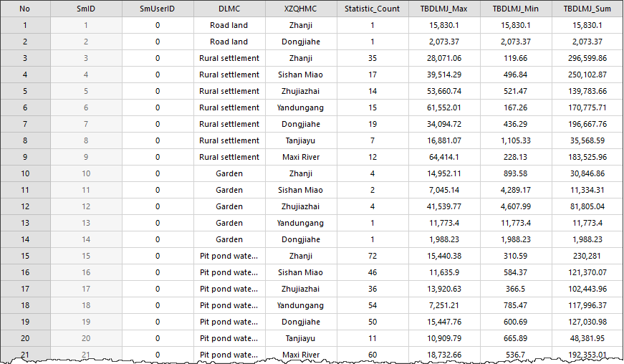Screen dimensions: 624x364
Task: Click TBDLMJ_Min value 1,105.33
Action: coord(516,140)
